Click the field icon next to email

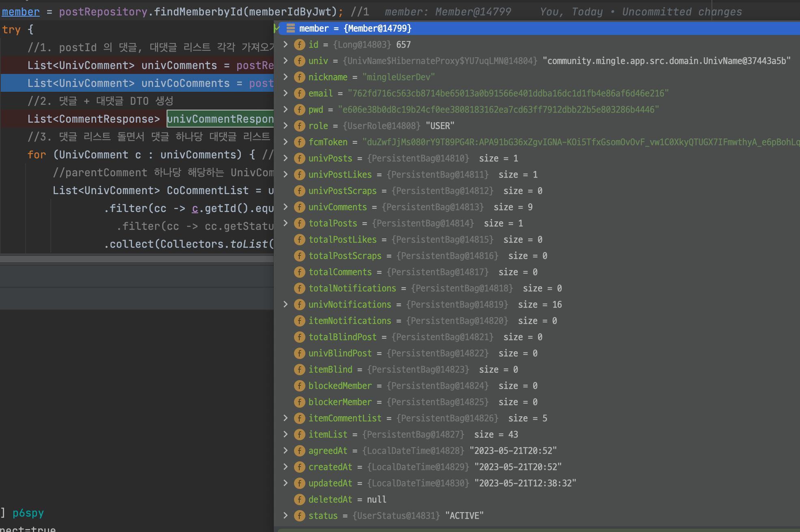(300, 93)
